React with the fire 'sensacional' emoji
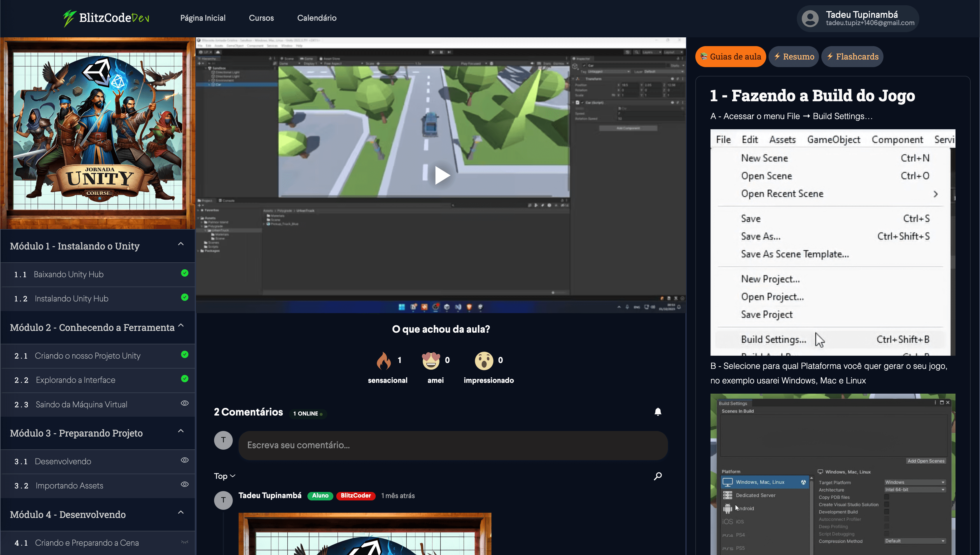 coord(384,360)
